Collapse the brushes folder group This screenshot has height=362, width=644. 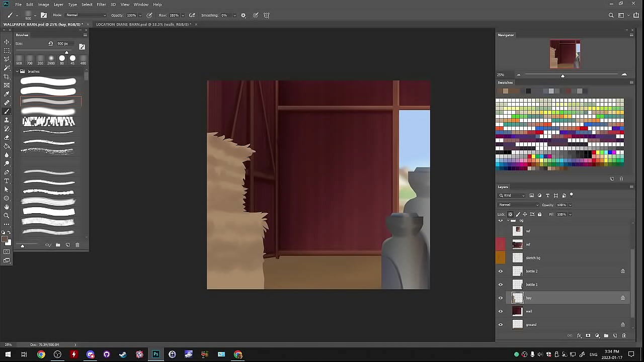[17, 71]
